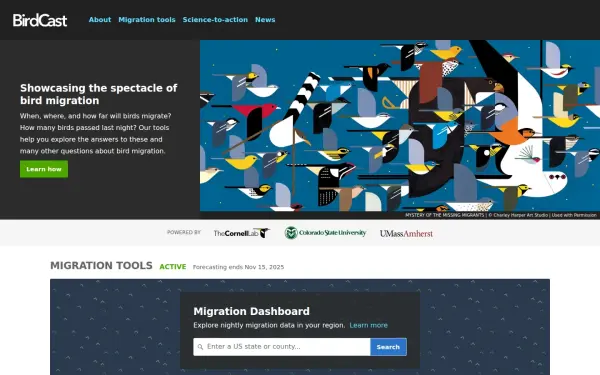
Task: Click the blue Search button
Action: pos(388,347)
